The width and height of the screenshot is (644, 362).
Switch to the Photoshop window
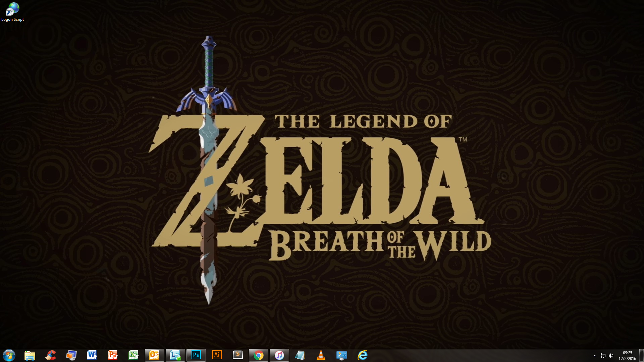tap(196, 355)
